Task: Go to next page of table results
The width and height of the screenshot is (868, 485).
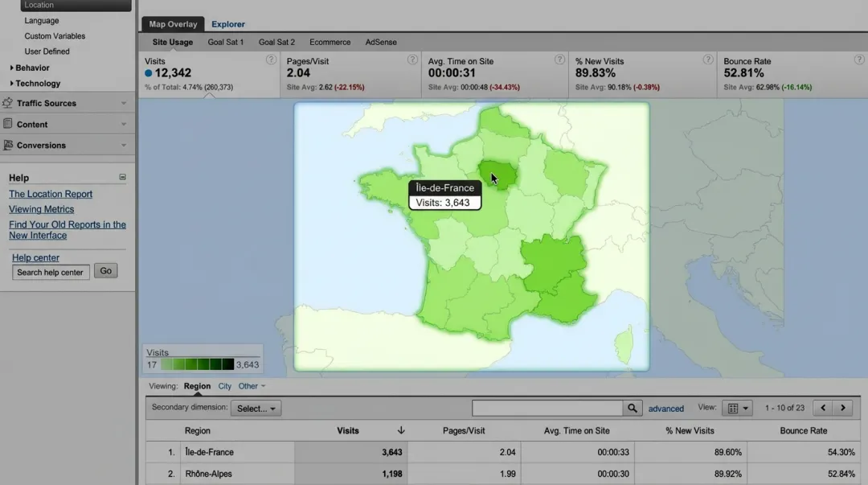Action: (x=843, y=408)
